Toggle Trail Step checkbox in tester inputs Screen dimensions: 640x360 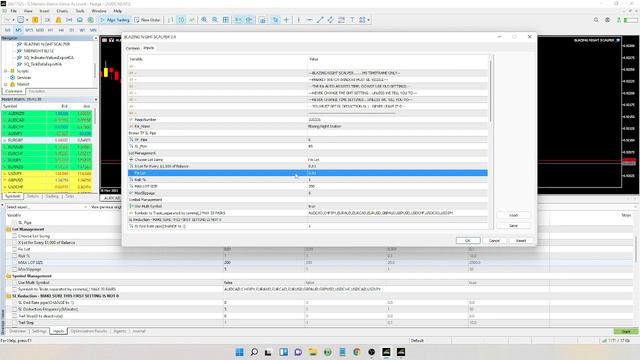pos(15,322)
